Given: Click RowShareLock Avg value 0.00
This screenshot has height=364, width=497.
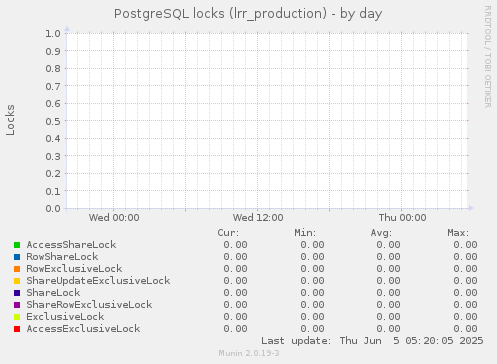Looking at the screenshot, I should point(388,257).
